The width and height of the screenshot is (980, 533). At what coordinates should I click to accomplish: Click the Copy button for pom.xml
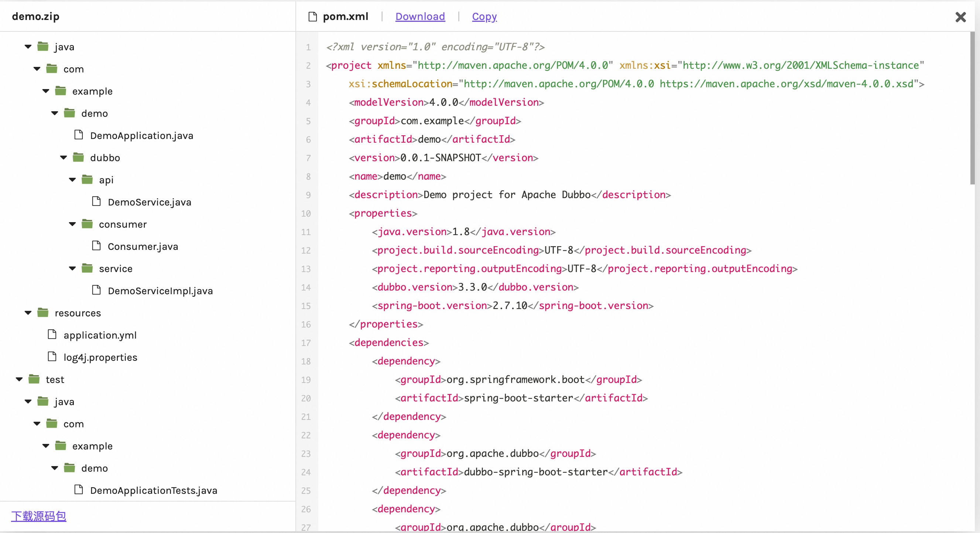click(484, 16)
